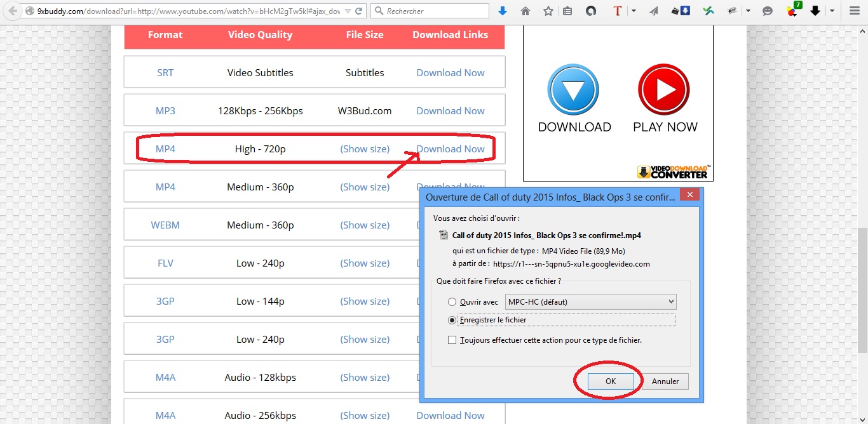The width and height of the screenshot is (868, 424).
Task: Show size for MP4 Medium - 360p
Action: (x=365, y=187)
